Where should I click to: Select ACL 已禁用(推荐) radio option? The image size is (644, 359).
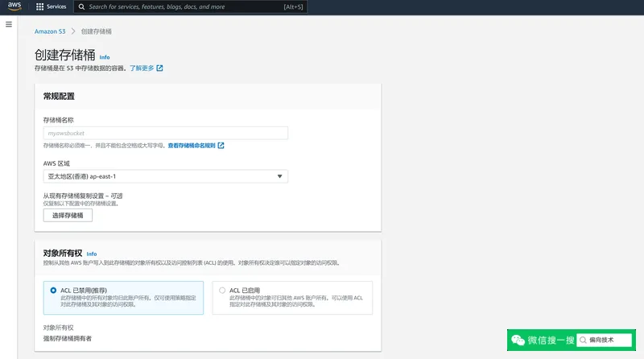click(53, 291)
